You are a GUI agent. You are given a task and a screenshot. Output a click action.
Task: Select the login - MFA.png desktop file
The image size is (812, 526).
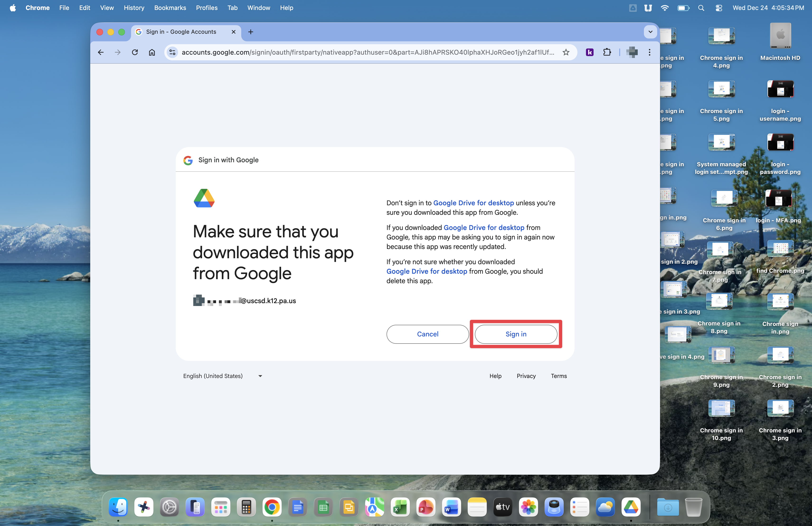(x=778, y=199)
